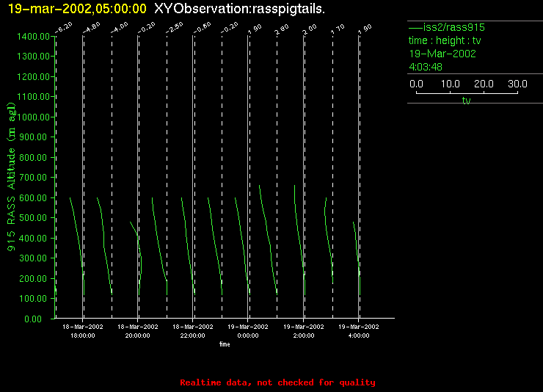Click the axis title '915 RASS Altitude (m agl)'

(x=12, y=177)
